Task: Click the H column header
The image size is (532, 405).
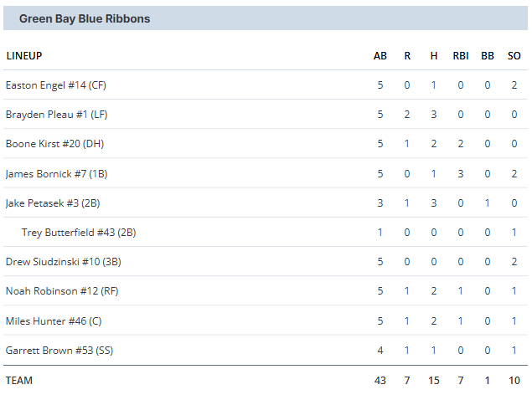Action: coord(434,55)
